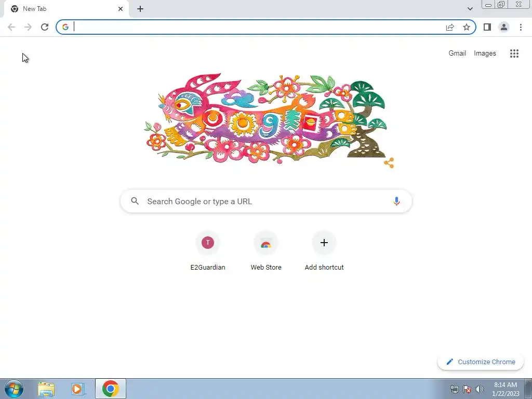Open the Google apps grid
532x399 pixels.
514,54
